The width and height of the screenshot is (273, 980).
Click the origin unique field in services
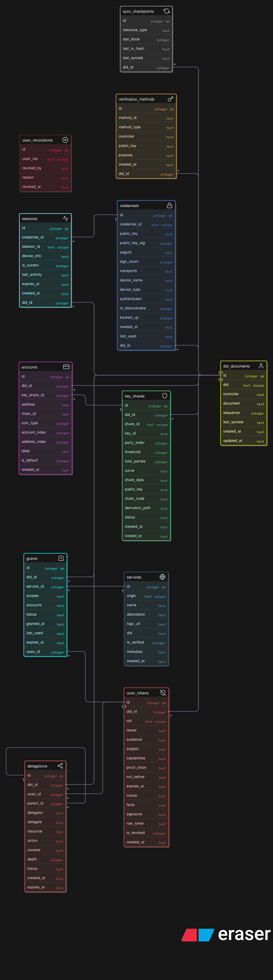click(146, 596)
